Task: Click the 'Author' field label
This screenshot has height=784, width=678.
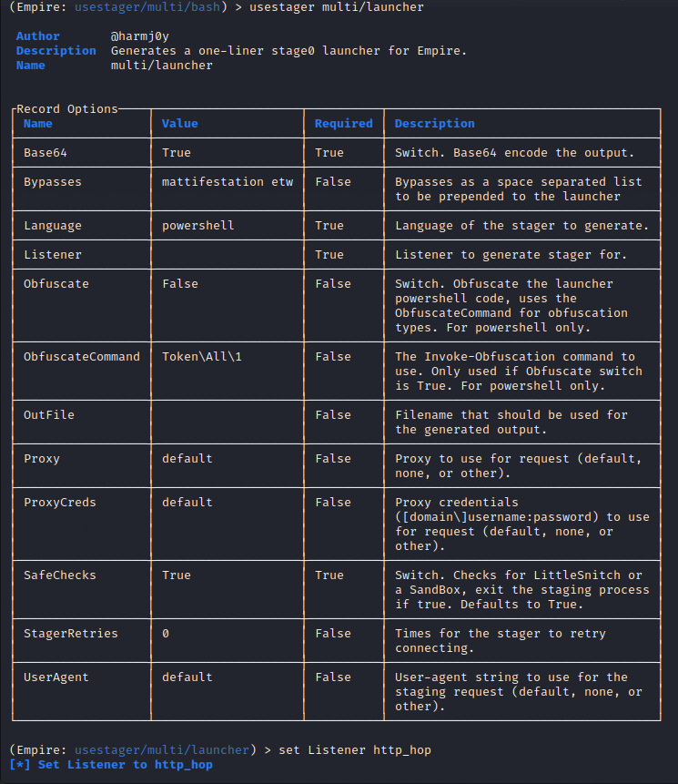Action: coord(37,36)
